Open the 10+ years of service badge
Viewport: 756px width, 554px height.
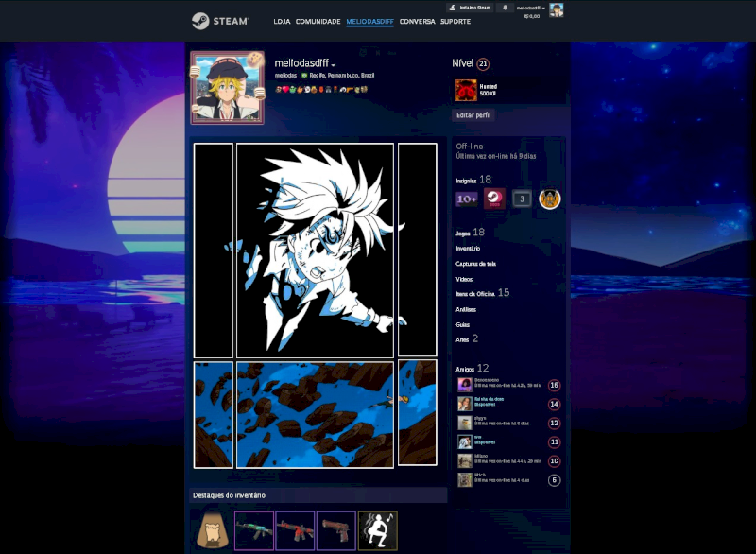click(x=467, y=199)
